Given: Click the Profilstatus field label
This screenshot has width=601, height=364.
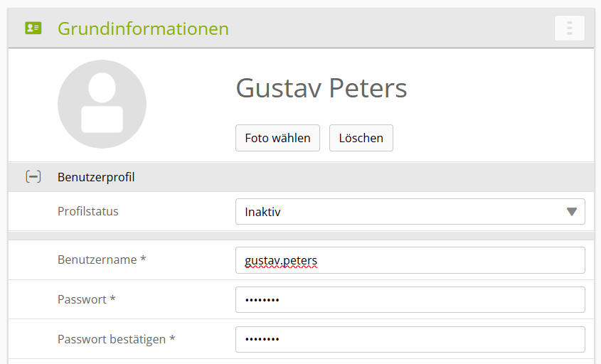Looking at the screenshot, I should coord(88,211).
